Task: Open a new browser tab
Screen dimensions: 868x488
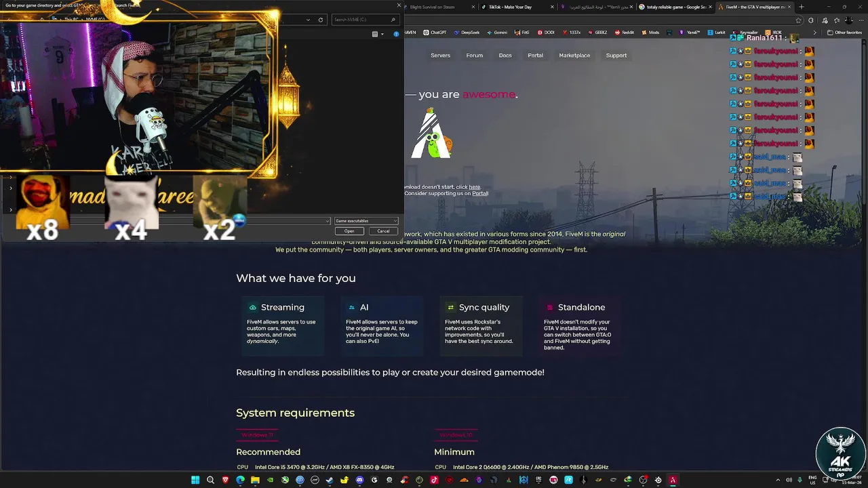Action: [802, 7]
